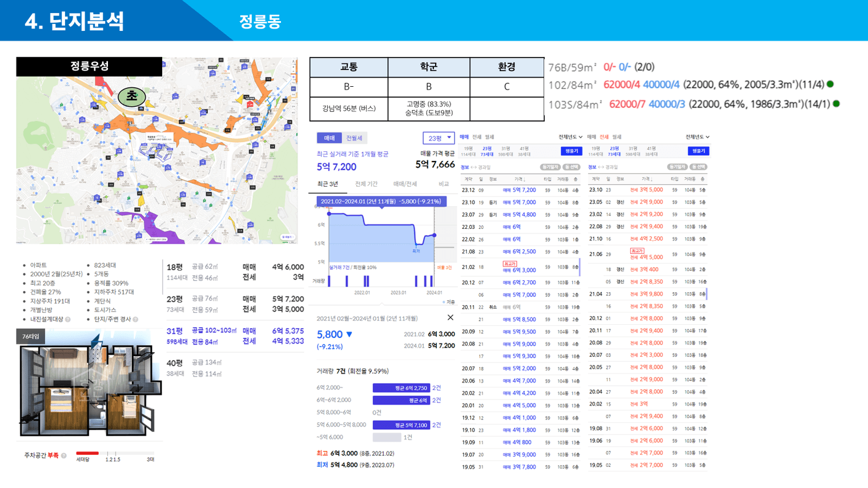Close the 5,800 price change popup
The image size is (868, 488).
pyautogui.click(x=450, y=317)
